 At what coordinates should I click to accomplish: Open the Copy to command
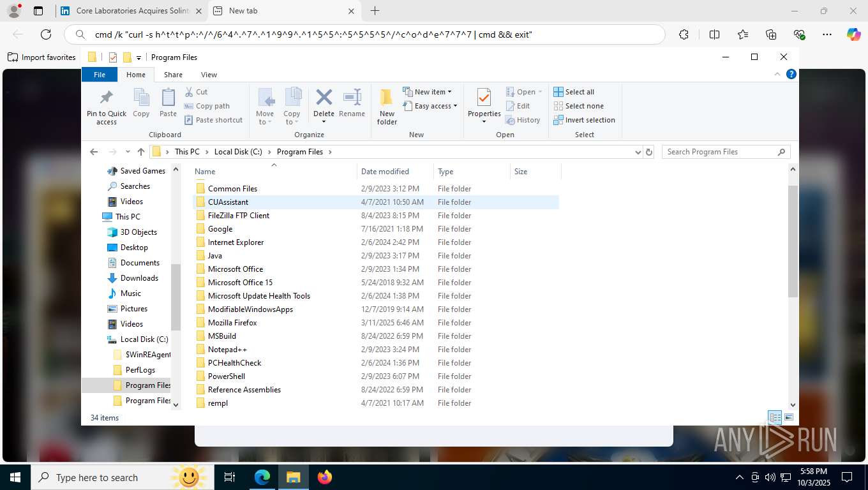292,107
